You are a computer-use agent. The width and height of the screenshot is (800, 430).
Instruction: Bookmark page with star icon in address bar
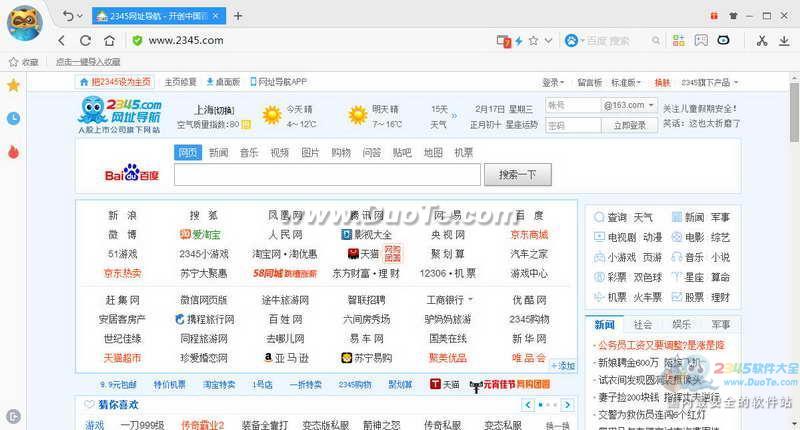[533, 40]
